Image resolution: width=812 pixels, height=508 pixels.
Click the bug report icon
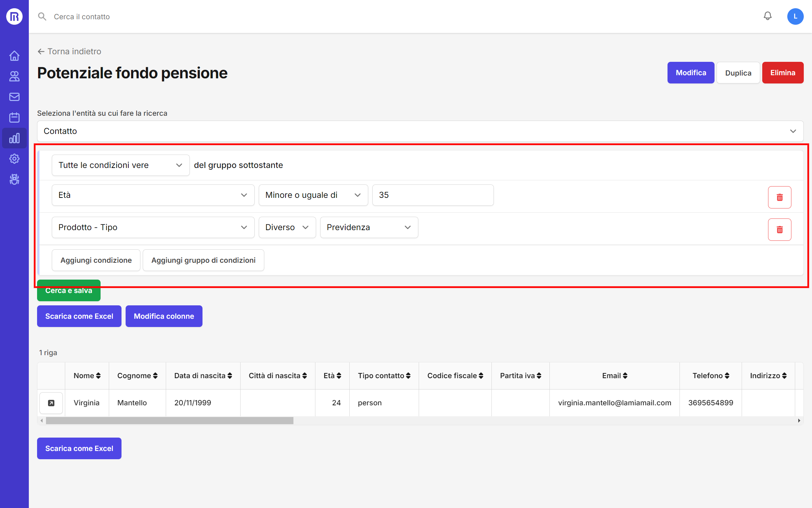click(x=14, y=179)
